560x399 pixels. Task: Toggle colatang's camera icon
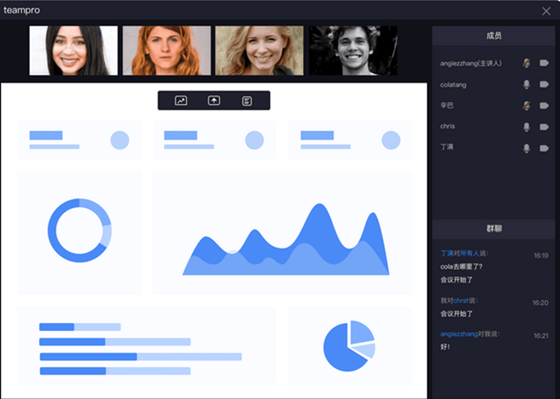544,85
